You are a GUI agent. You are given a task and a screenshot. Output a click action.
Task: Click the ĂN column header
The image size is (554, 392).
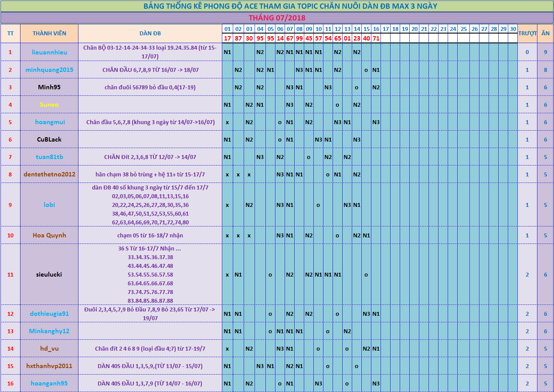(545, 34)
